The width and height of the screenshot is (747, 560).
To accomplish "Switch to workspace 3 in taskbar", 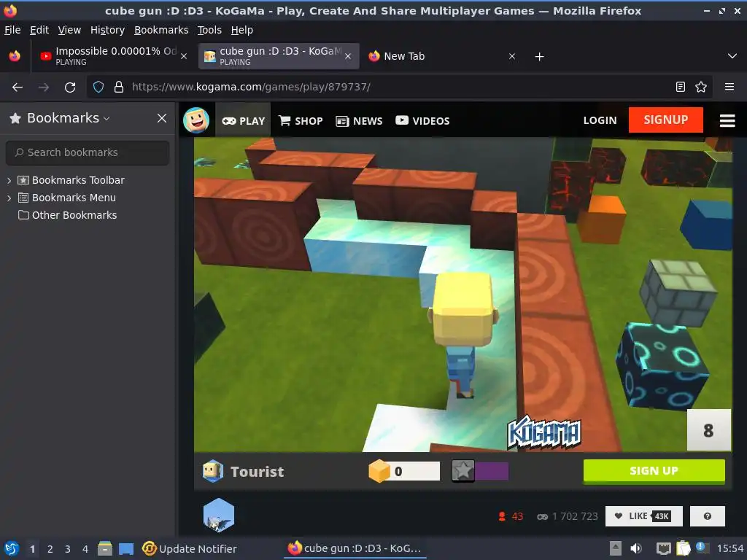I will (x=68, y=549).
